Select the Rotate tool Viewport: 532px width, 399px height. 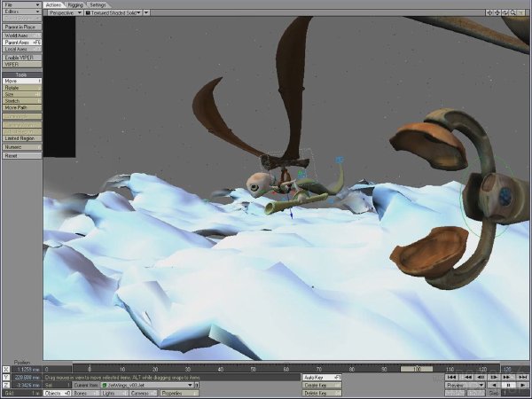(x=22, y=88)
